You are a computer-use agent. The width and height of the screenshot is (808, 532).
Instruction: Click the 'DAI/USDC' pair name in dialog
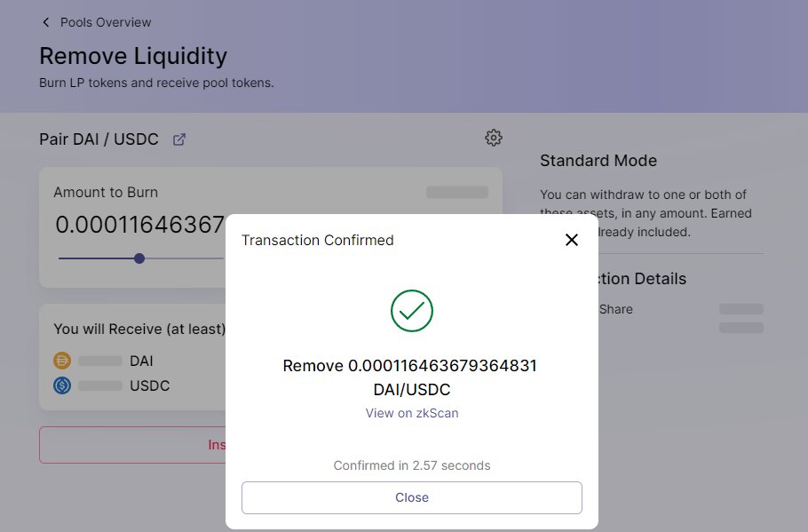412,389
